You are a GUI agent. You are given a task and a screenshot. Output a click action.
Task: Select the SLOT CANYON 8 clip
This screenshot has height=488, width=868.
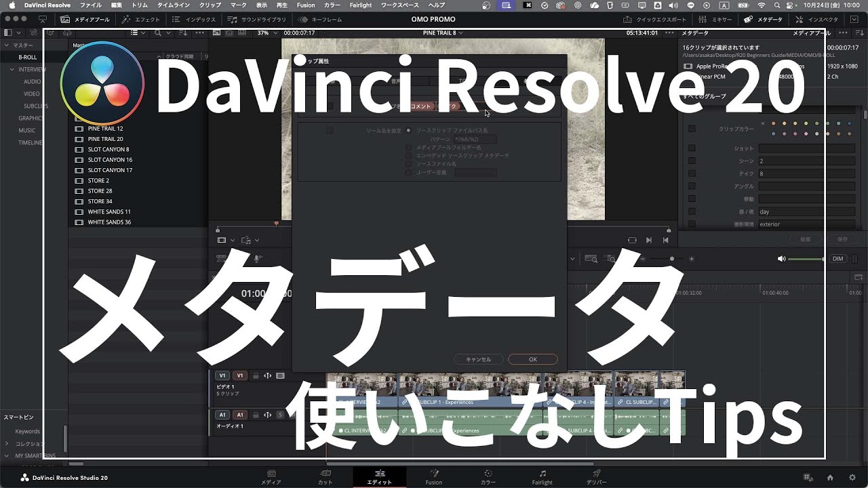coord(108,150)
